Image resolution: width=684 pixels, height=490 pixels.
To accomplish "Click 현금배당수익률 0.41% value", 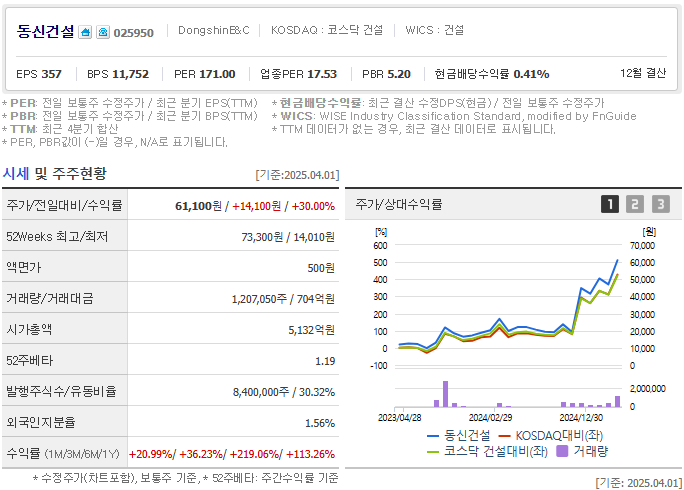I will tap(492, 74).
